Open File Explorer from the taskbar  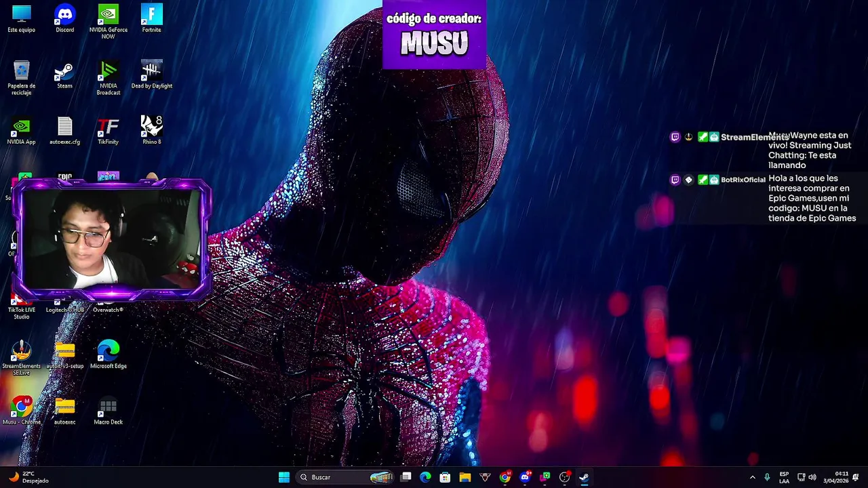[465, 477]
